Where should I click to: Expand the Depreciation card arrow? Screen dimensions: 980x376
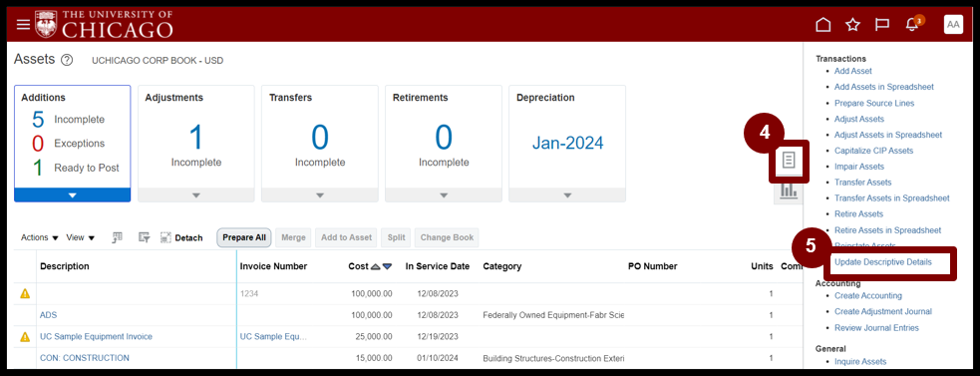567,195
